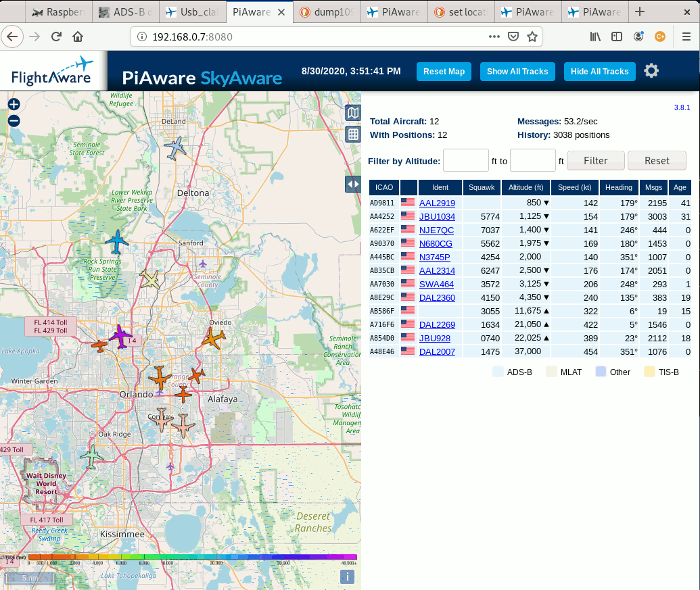This screenshot has height=590, width=700.
Task: Toggle the browser sidebar view
Action: 617,36
